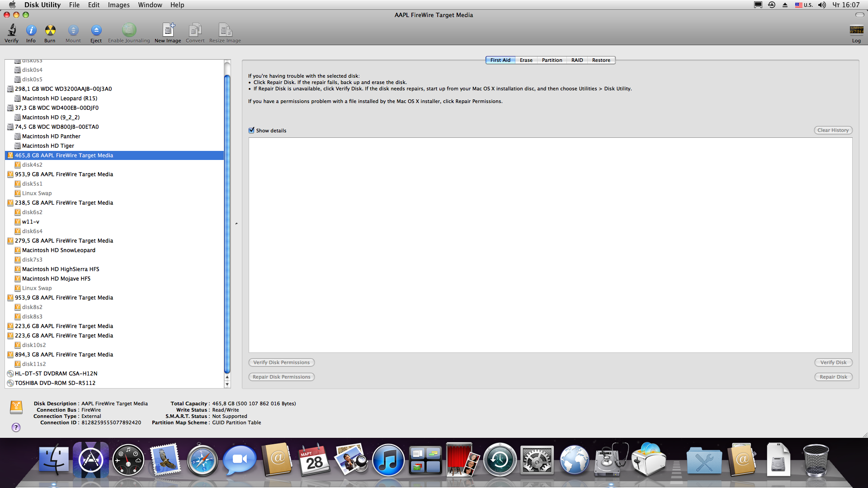Select the 279,5 GB AAPL FireWire Target Media disk
The width and height of the screenshot is (868, 488).
pyautogui.click(x=64, y=241)
